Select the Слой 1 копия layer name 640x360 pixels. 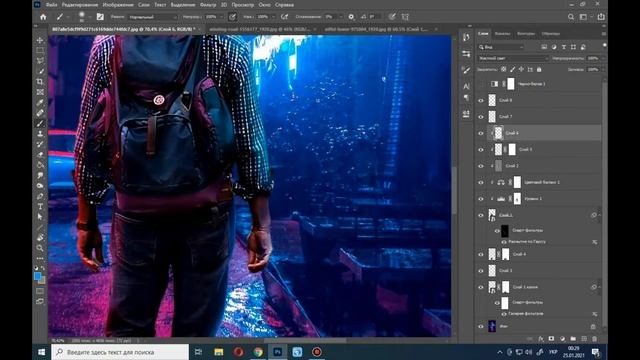pos(525,287)
